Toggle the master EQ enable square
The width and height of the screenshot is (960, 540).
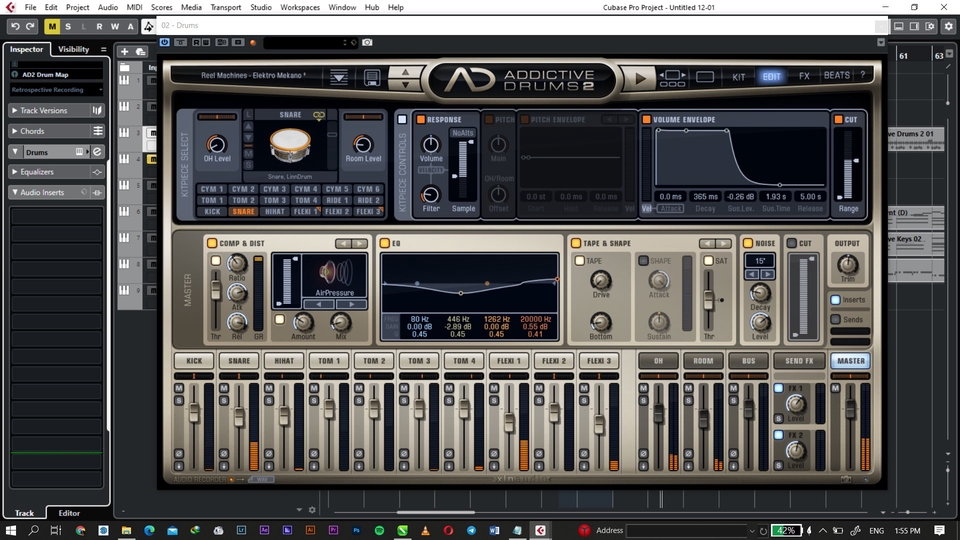(384, 243)
